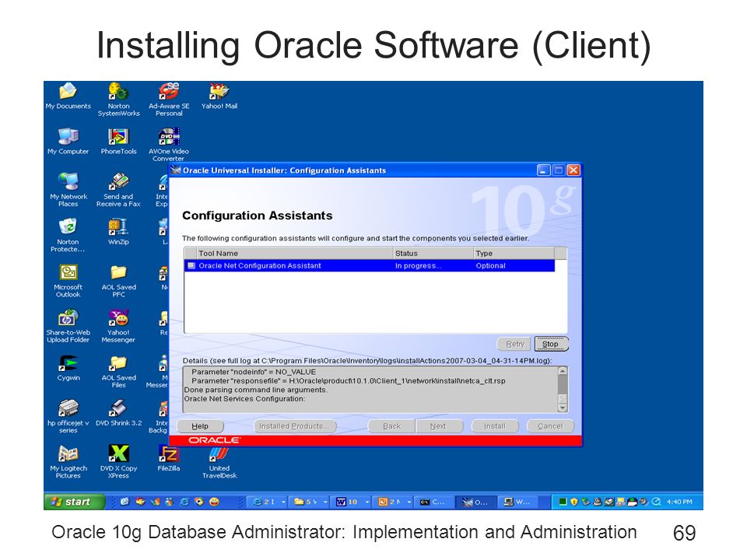Viewport: 747px width, 560px height.
Task: Open the folder windows taskbar group dropdown
Action: coord(325,502)
